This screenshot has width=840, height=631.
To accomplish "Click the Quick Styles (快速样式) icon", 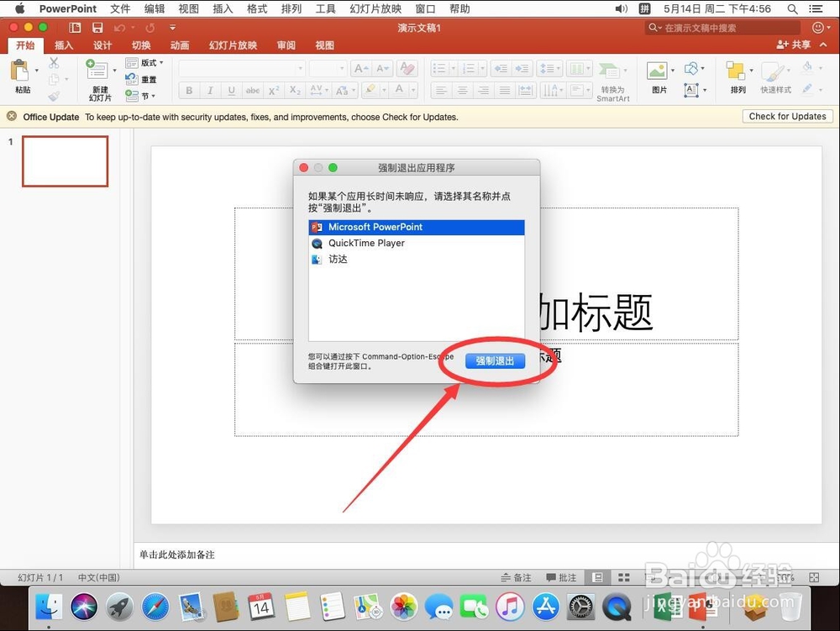I will [772, 71].
